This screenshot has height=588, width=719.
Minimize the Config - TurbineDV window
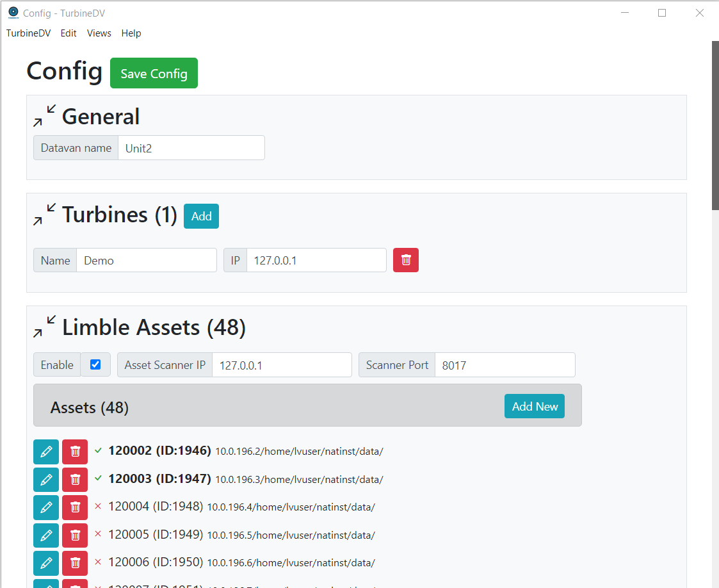624,13
